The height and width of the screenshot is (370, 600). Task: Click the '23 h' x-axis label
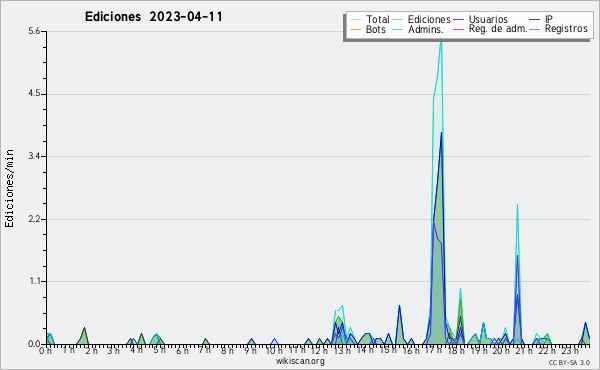coord(569,350)
